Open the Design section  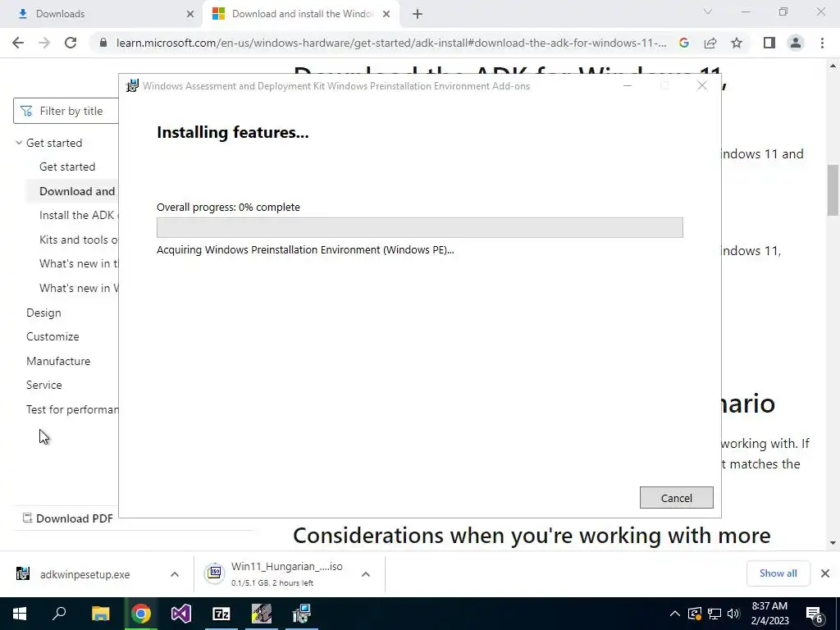click(x=43, y=313)
